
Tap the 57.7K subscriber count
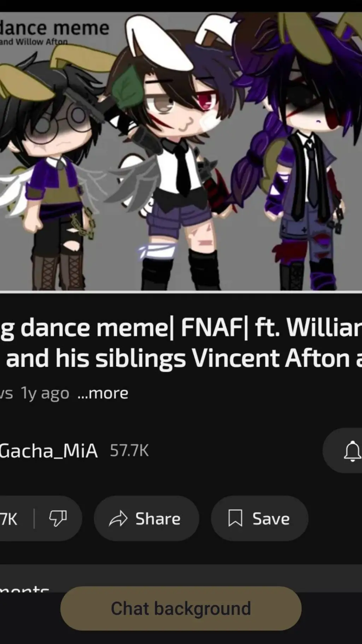click(129, 451)
